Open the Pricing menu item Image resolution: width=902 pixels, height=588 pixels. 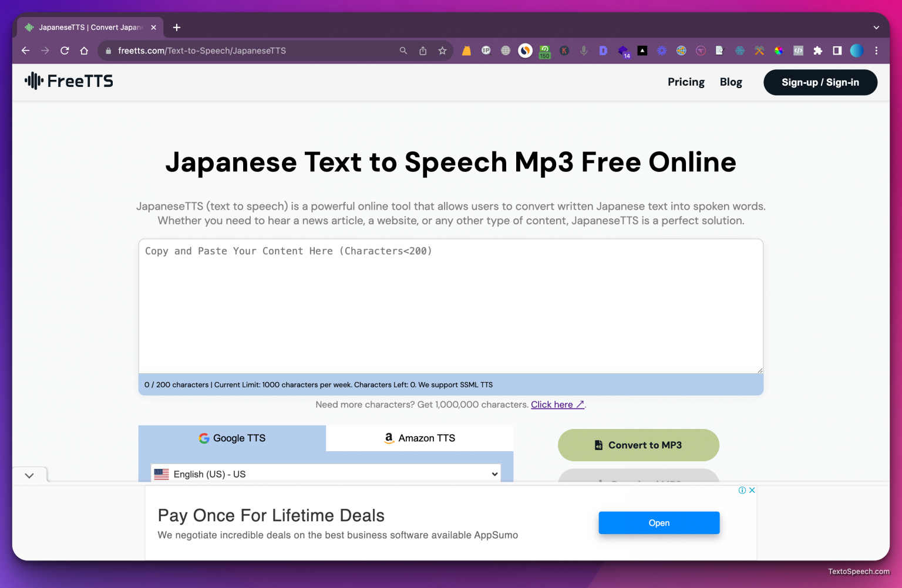click(x=685, y=82)
